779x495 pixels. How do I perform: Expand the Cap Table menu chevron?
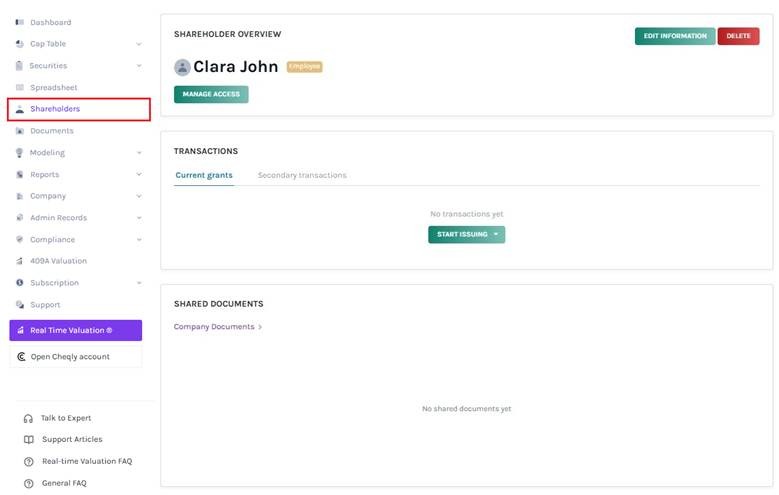[139, 44]
